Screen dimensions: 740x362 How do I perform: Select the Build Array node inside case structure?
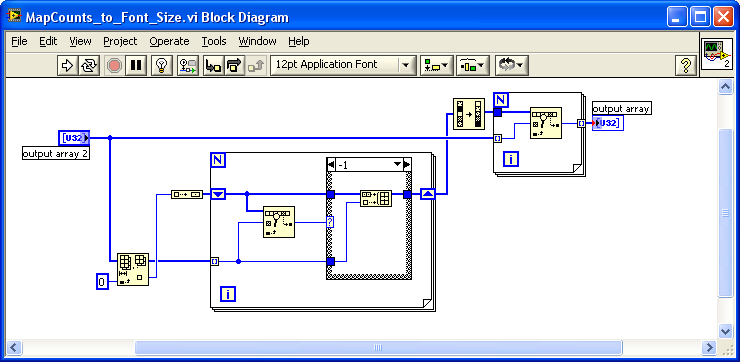[376, 199]
